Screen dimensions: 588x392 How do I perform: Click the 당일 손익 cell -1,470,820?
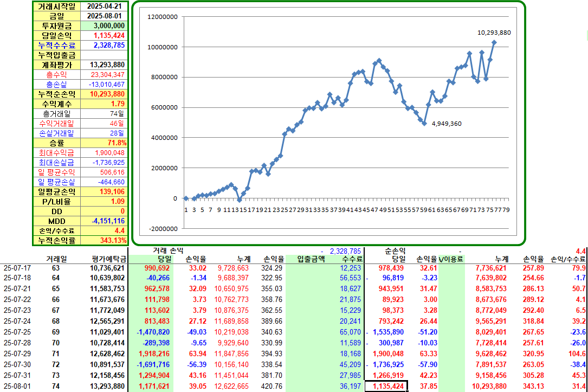(153, 332)
